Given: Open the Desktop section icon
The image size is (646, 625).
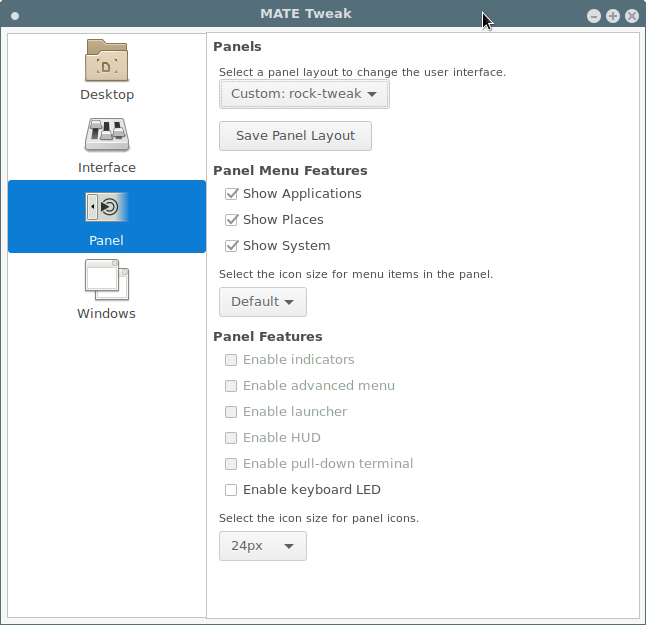Looking at the screenshot, I should tap(106, 61).
